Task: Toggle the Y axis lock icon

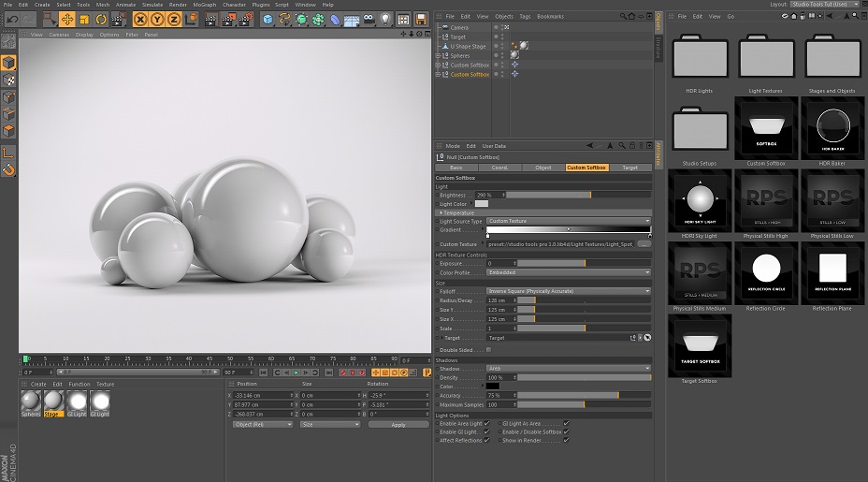Action: coord(157,20)
